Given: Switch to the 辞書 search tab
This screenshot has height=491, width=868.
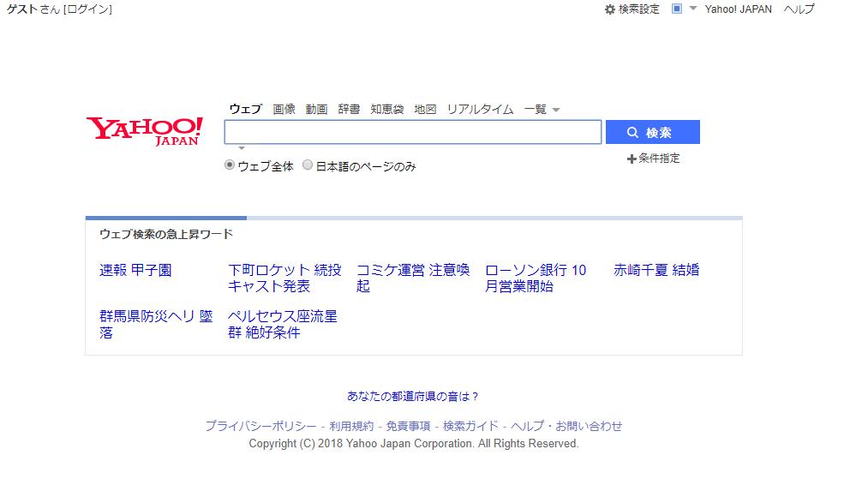Looking at the screenshot, I should click(x=349, y=109).
